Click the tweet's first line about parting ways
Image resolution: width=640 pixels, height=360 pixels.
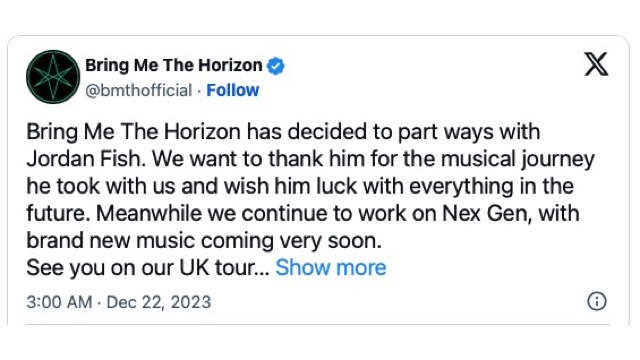(x=283, y=132)
